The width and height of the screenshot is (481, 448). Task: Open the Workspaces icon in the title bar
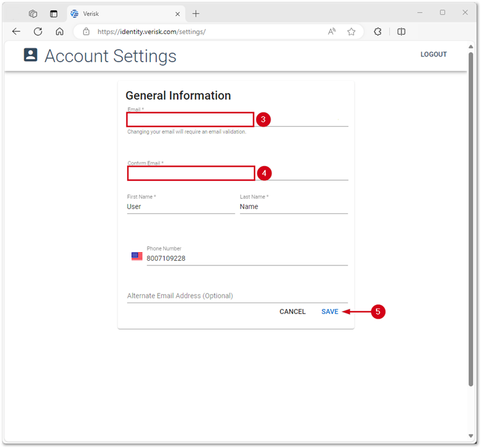(x=33, y=13)
